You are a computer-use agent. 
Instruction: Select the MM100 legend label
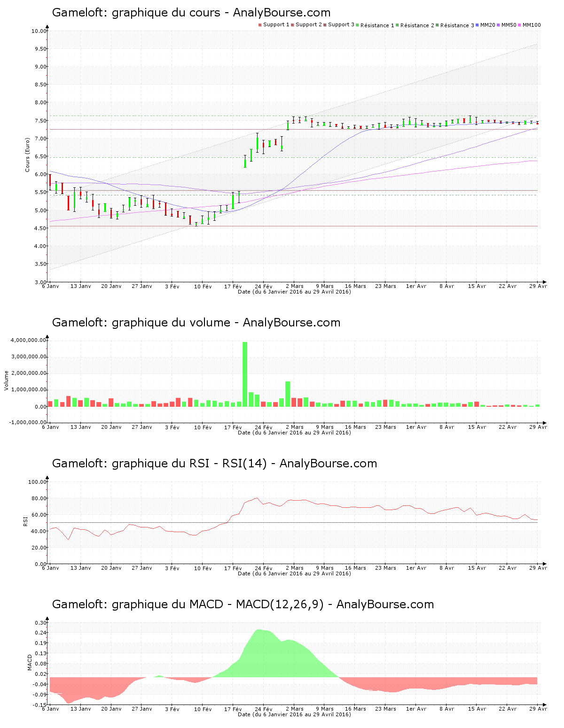[x=532, y=25]
